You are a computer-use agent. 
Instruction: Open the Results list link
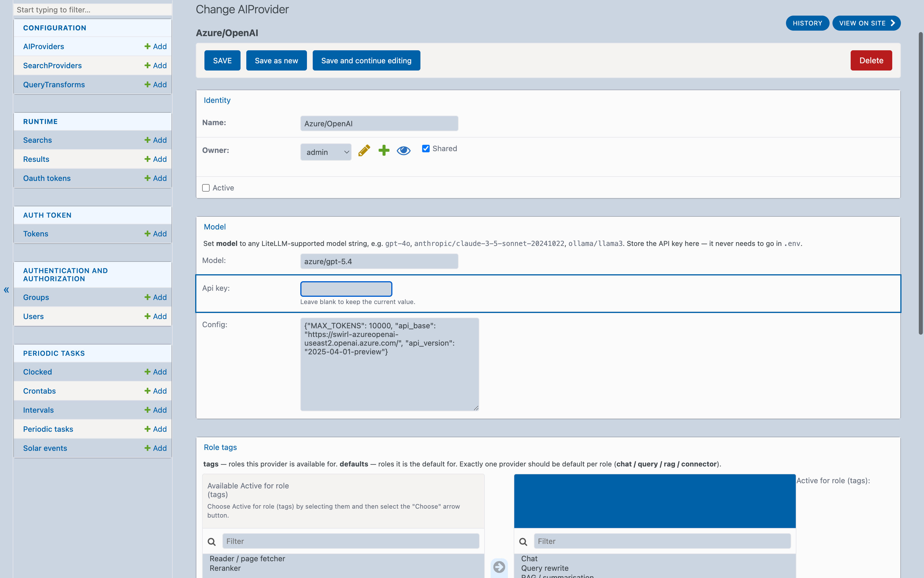click(x=36, y=159)
